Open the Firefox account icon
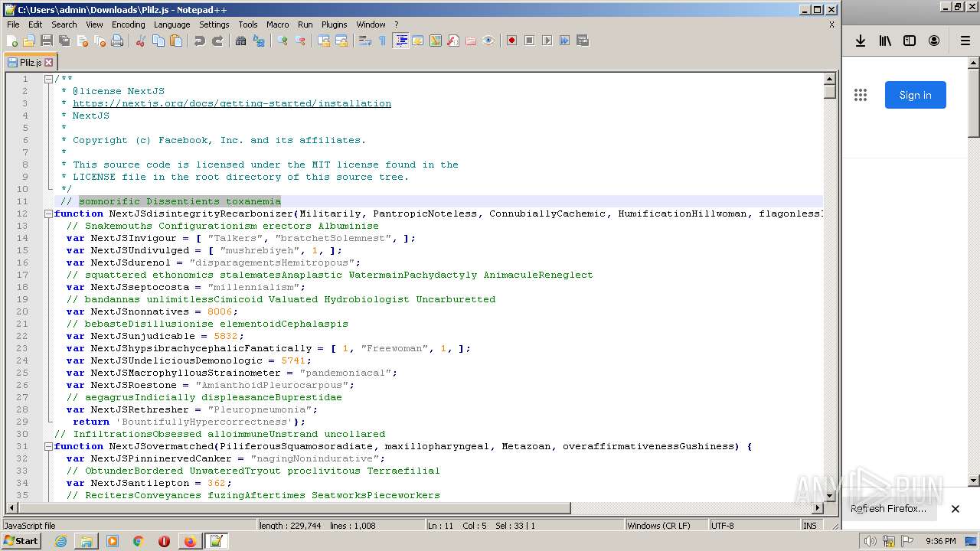This screenshot has height=551, width=980. click(x=934, y=41)
